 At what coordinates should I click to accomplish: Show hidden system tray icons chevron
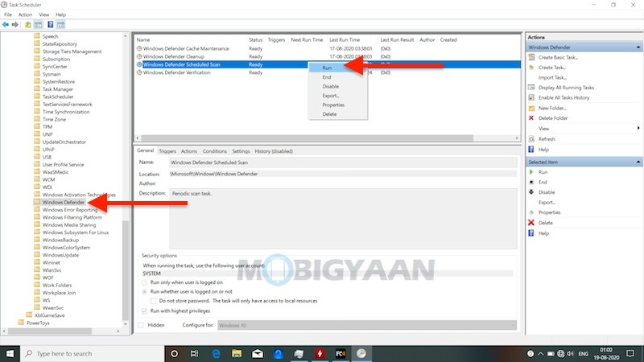tap(540, 353)
